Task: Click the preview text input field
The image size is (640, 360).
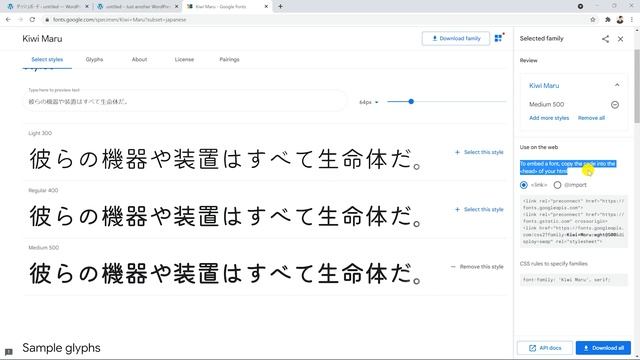Action: (x=184, y=102)
